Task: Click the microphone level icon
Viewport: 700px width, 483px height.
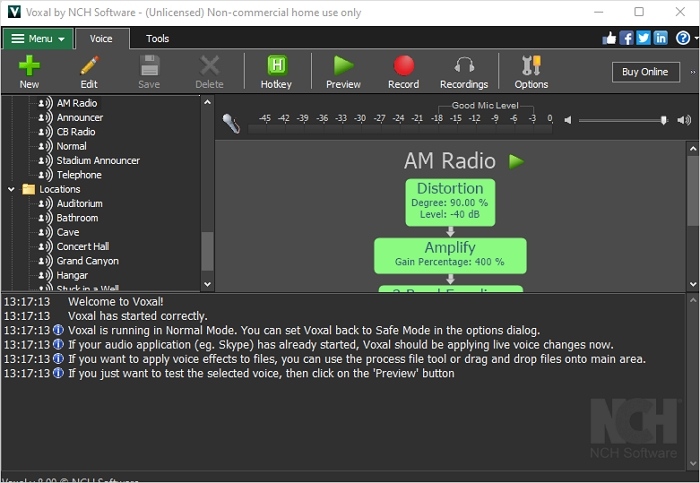Action: 231,123
